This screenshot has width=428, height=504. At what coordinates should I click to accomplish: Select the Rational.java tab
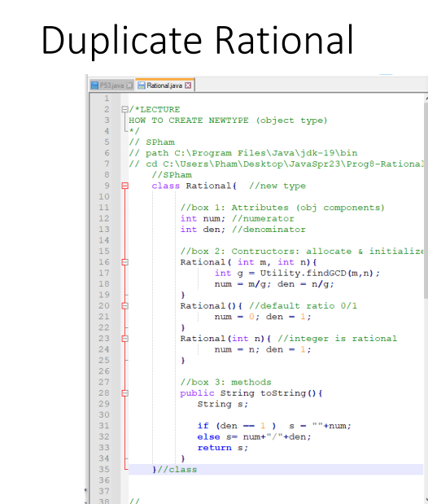pos(164,85)
